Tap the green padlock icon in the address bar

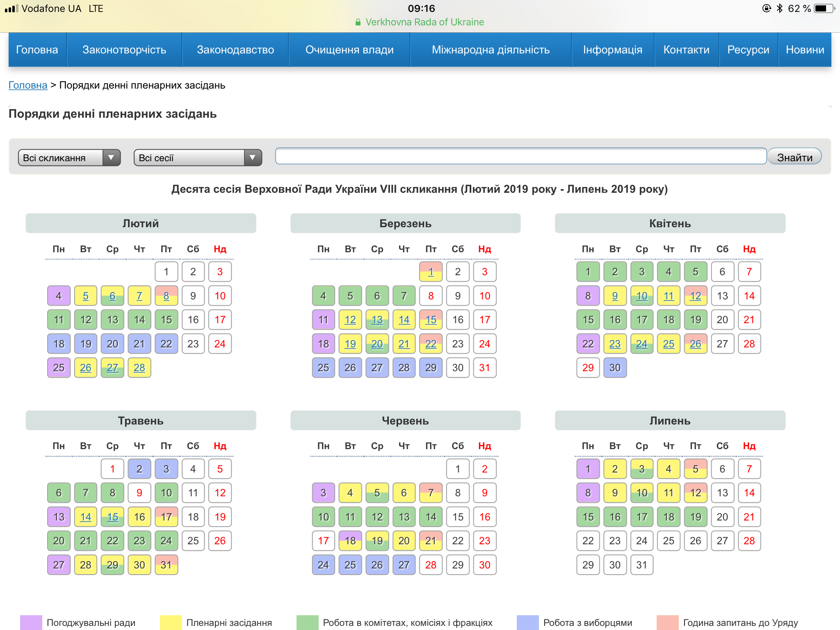[x=358, y=22]
